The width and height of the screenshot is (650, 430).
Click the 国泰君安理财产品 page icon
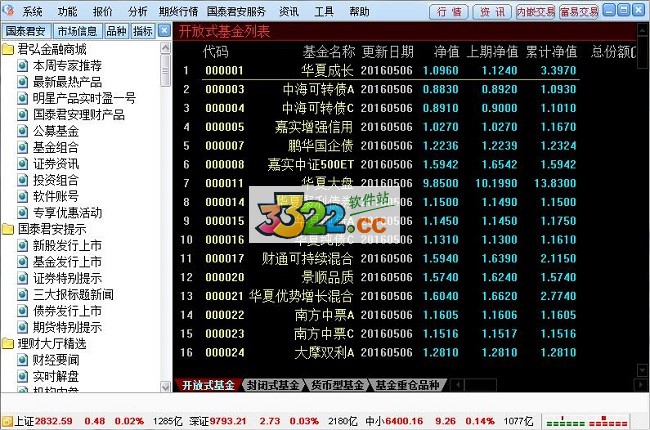coord(23,115)
